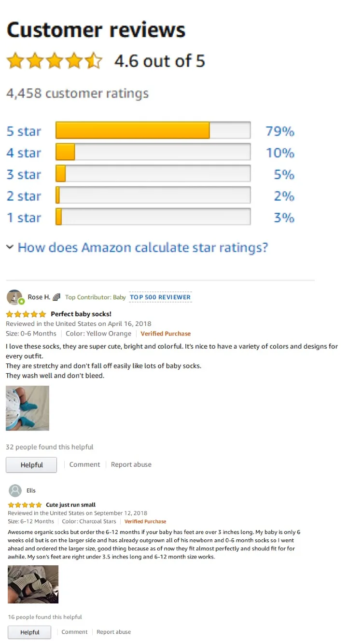Open the 2 star percentage link

point(284,196)
